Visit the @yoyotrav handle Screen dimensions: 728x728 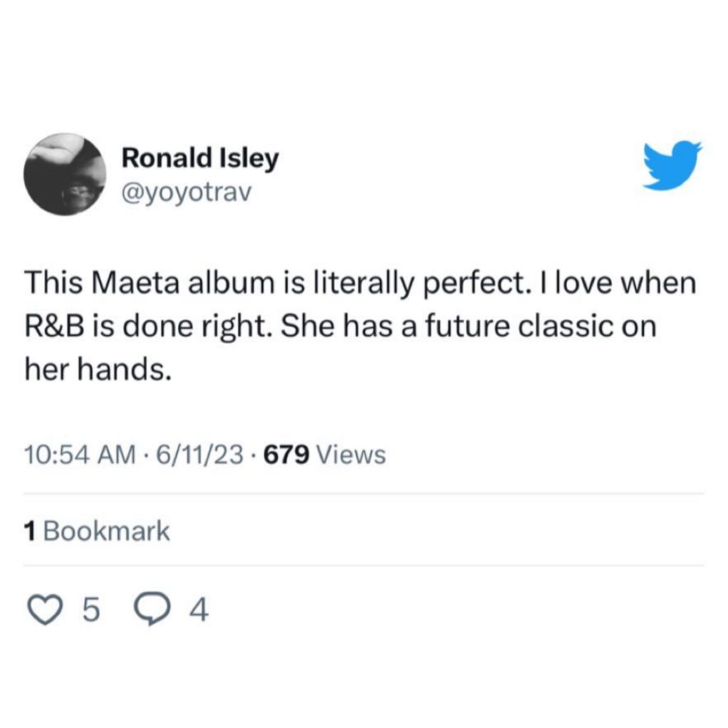pos(186,192)
